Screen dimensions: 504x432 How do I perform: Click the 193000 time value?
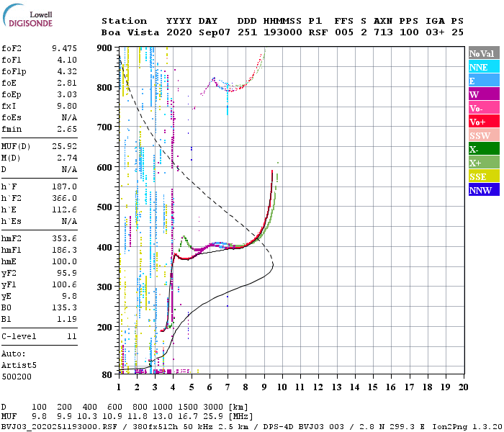tap(282, 32)
